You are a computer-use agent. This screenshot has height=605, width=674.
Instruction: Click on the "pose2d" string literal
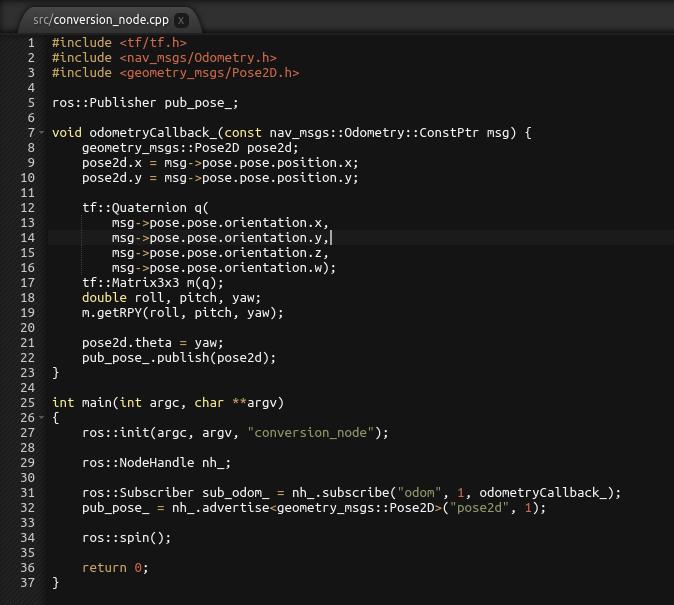click(479, 508)
